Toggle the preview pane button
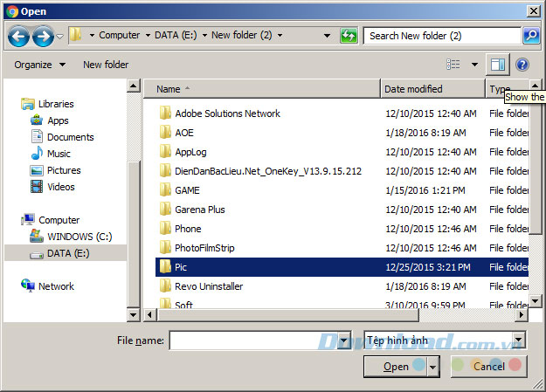Viewport: 546px width, 392px height. [x=498, y=65]
